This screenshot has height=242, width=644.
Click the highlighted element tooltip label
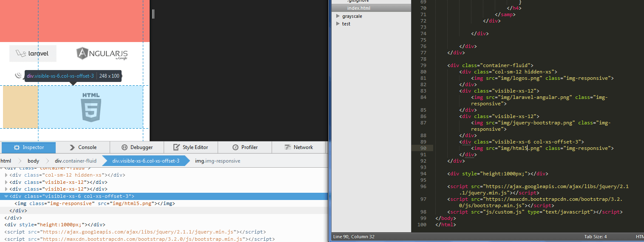coord(73,76)
